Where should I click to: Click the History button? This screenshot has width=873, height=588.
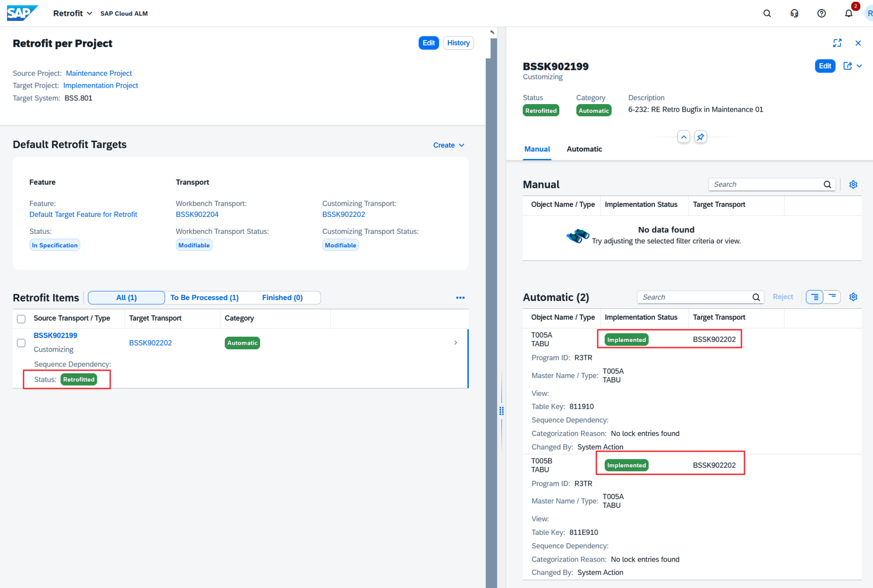pyautogui.click(x=458, y=43)
